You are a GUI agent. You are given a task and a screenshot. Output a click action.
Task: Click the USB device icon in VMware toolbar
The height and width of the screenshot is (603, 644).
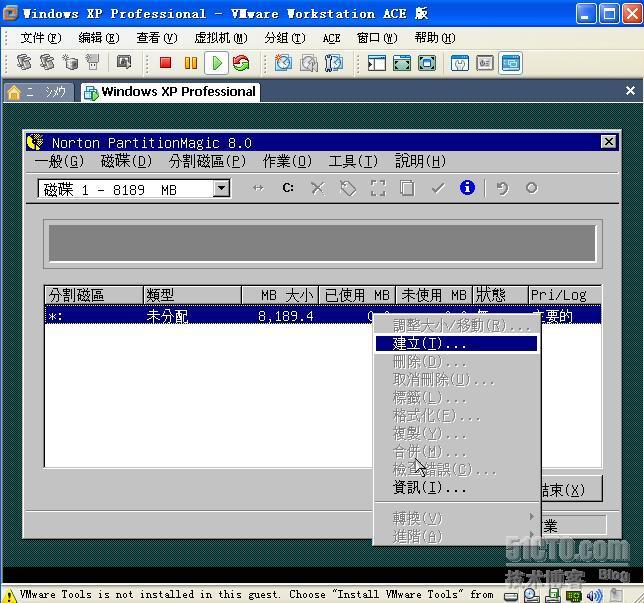(93, 62)
